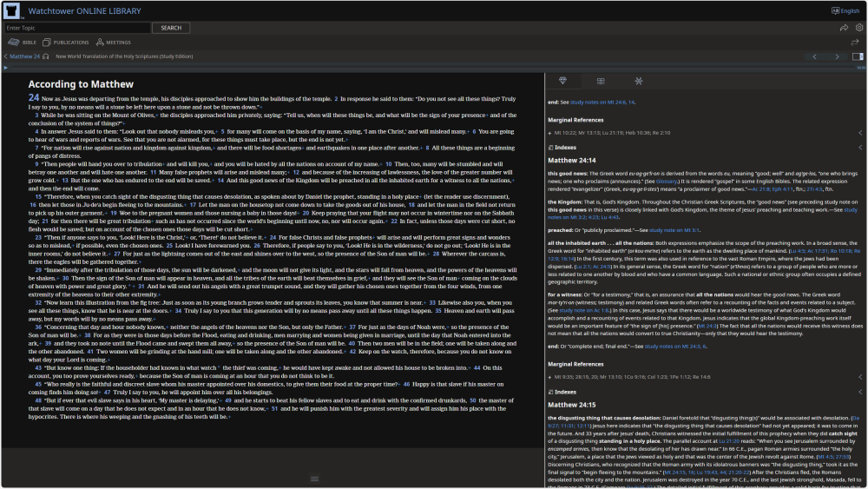Select verse number 45
868x489 pixels.
pos(38,384)
